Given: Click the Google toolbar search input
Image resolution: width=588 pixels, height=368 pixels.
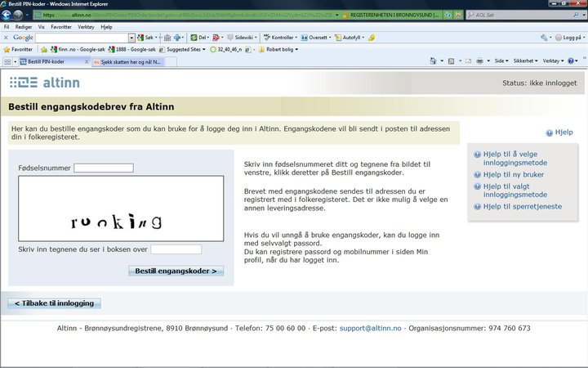Looking at the screenshot, I should pos(82,38).
